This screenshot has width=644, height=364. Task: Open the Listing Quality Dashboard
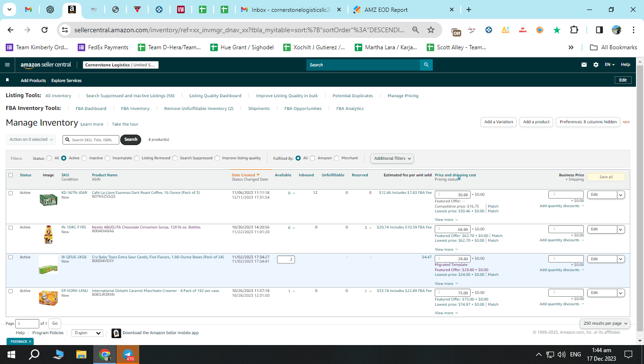click(215, 96)
